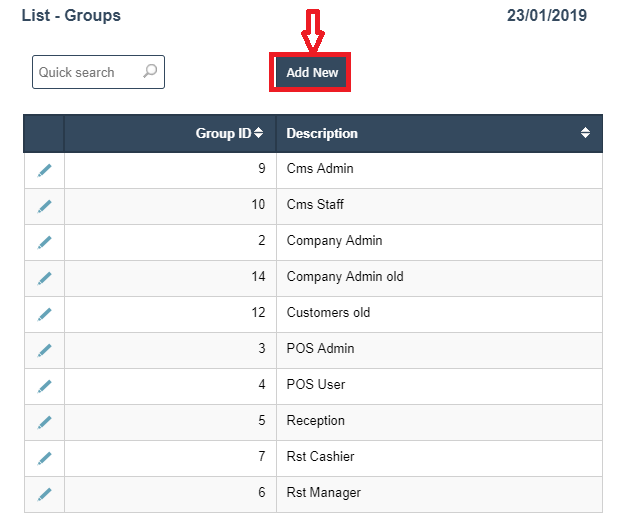Click pencil icon for Company Admin

pyautogui.click(x=44, y=242)
